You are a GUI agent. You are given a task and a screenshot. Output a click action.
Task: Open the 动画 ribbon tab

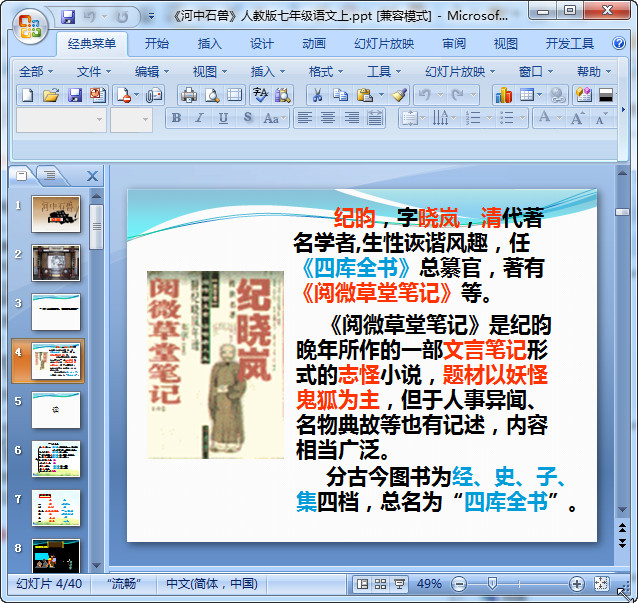(314, 44)
